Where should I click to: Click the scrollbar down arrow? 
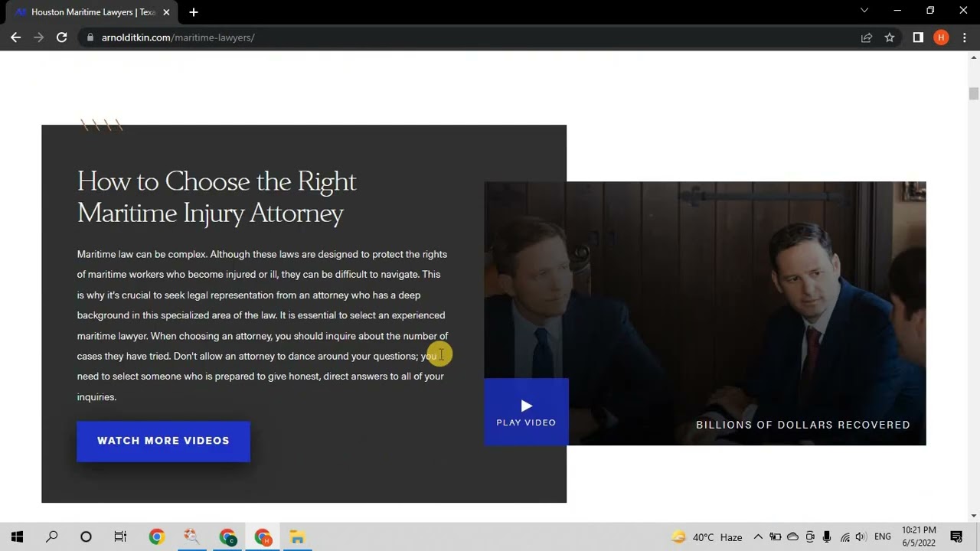(973, 516)
